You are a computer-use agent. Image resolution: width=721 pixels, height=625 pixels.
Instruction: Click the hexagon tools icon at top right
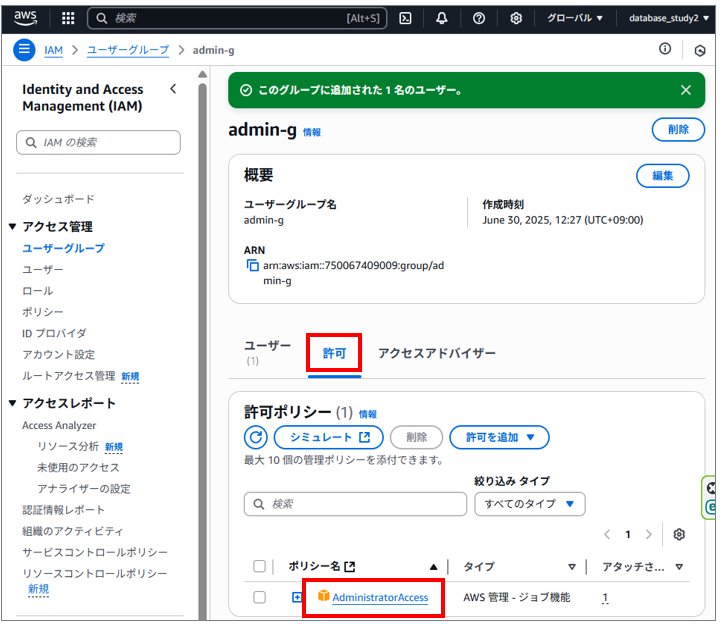[700, 51]
